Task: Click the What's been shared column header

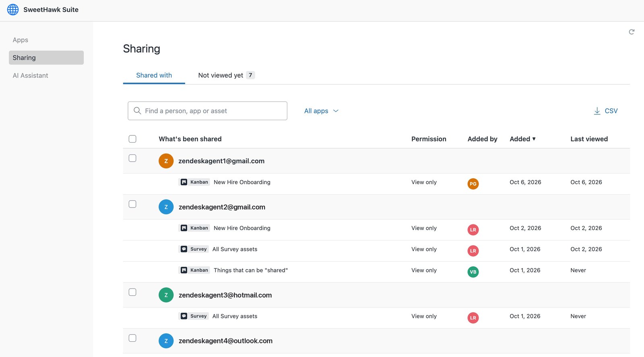Action: pos(190,139)
